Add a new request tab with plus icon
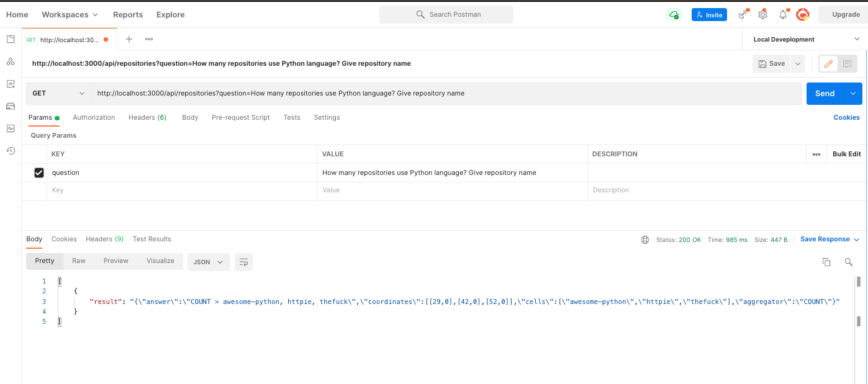 [x=129, y=39]
